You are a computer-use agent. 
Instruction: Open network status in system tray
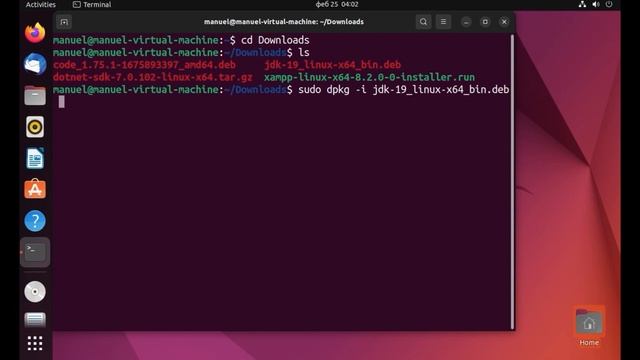coord(582,4)
